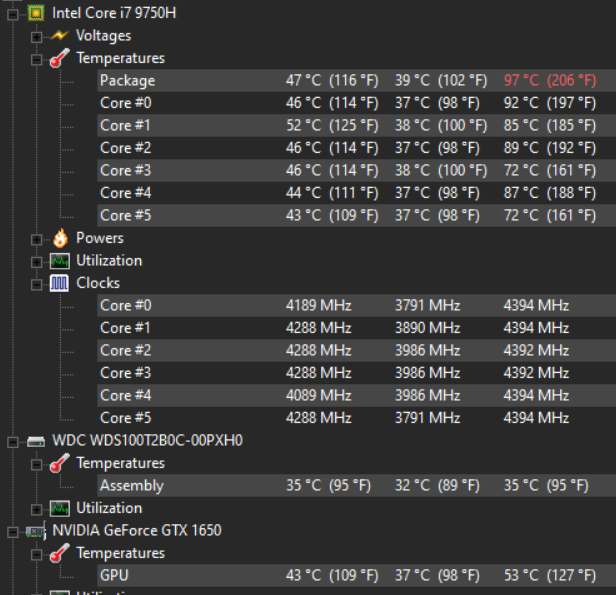Click the Intel Core i7 9750H CPU icon
The width and height of the screenshot is (616, 595).
[36, 13]
